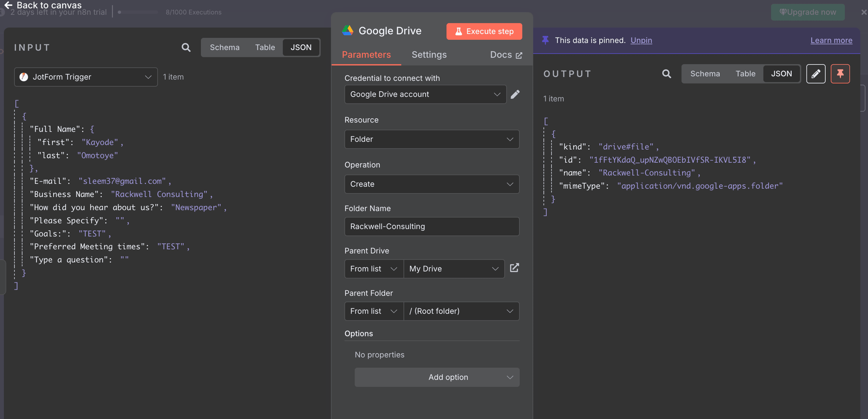Click the 8/1000 Executions counter
This screenshot has width=868, height=419.
pos(193,12)
